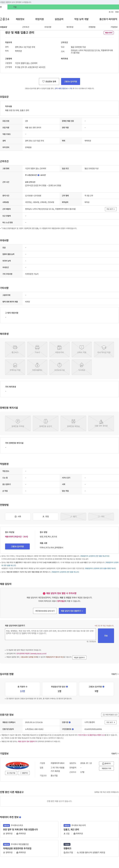The image size is (119, 868).
Task: Jump to the 복리후생 section tab
Action: (x=70, y=27)
